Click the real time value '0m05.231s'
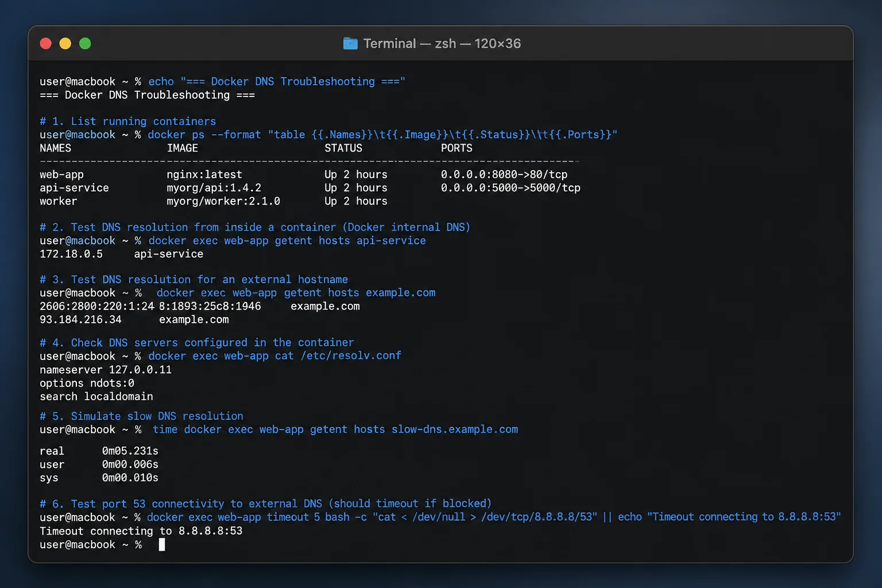 pyautogui.click(x=130, y=451)
